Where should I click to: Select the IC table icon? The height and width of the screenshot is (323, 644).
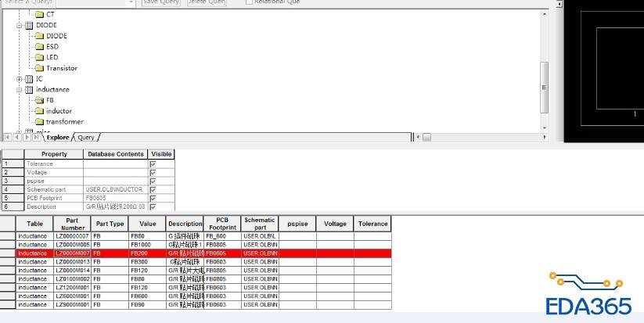pos(29,79)
